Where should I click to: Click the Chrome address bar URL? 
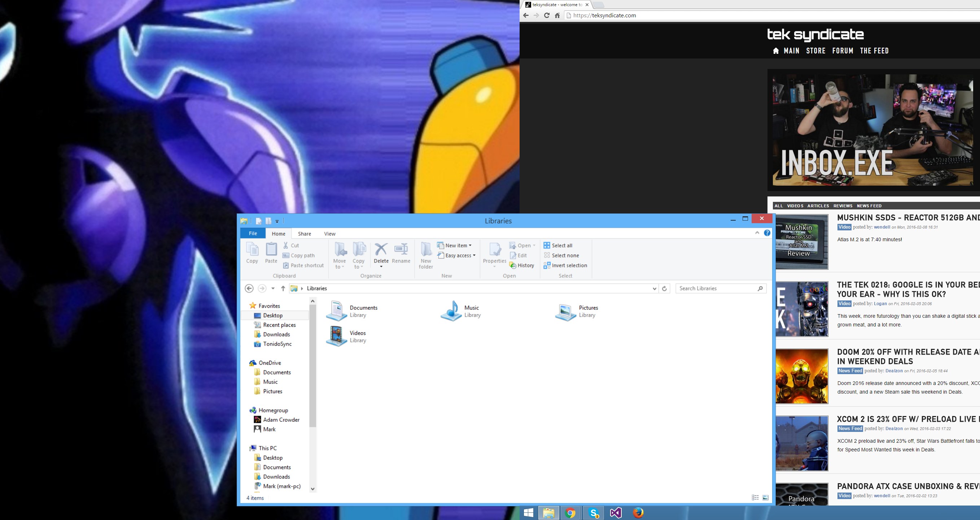click(x=604, y=16)
